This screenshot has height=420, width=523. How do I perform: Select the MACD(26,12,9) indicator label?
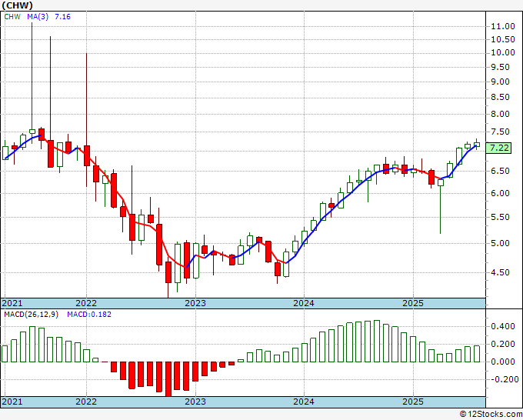(31, 315)
